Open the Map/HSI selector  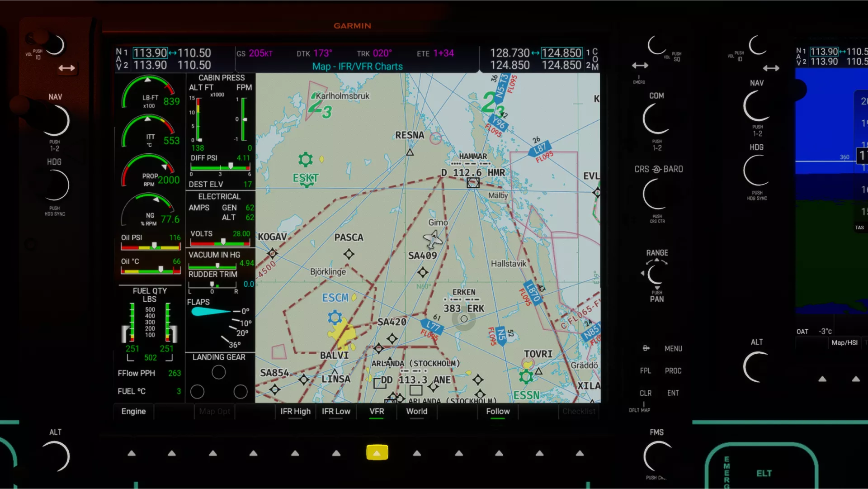pos(844,342)
